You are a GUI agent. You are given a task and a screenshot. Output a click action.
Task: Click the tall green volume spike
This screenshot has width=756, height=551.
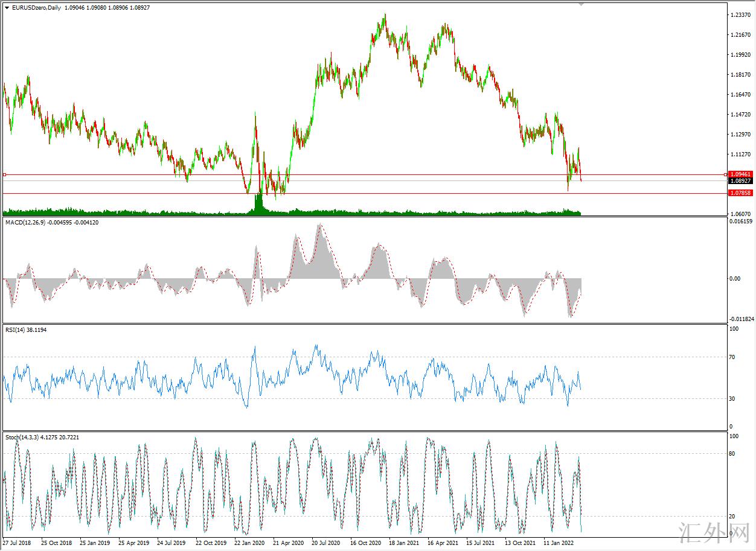tap(259, 202)
